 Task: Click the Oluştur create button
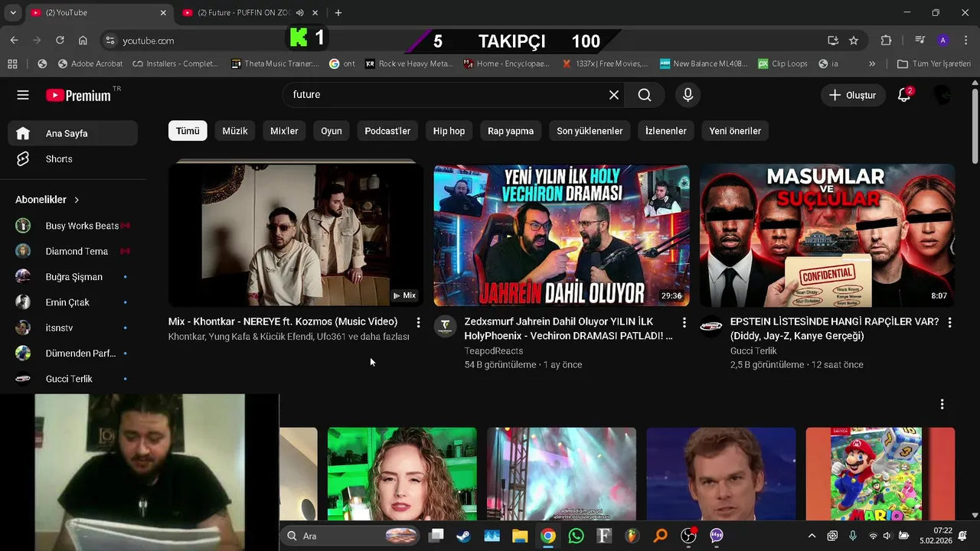point(852,95)
